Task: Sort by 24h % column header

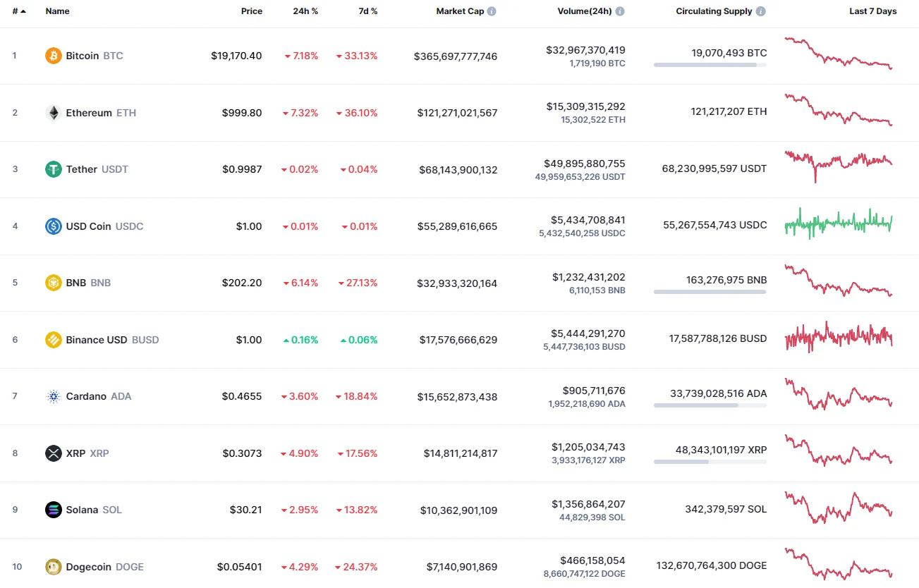Action: 305,11
